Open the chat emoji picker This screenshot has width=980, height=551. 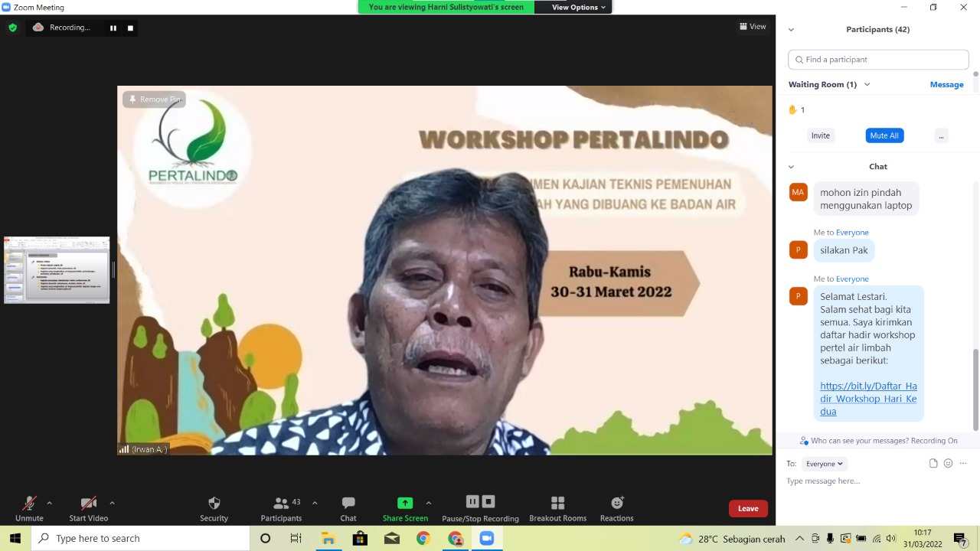pyautogui.click(x=948, y=463)
